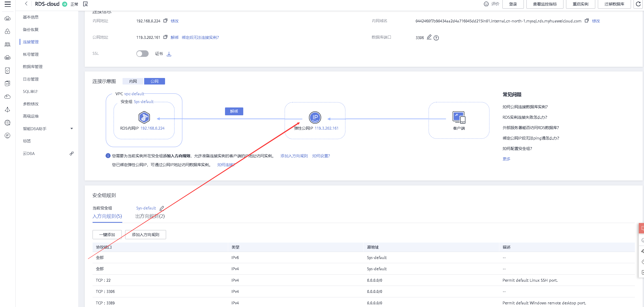Switch diagram to 内网 view
The width and height of the screenshot is (644, 307).
tap(133, 81)
